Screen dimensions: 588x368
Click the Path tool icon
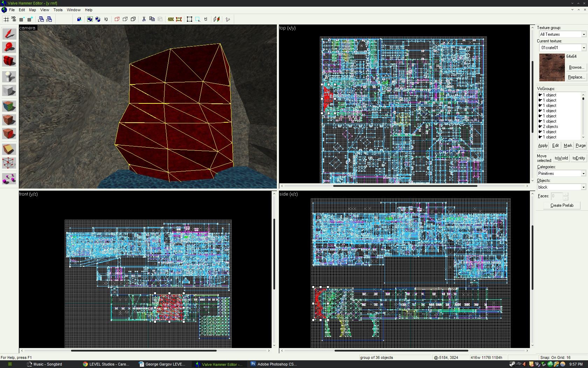[x=9, y=179]
